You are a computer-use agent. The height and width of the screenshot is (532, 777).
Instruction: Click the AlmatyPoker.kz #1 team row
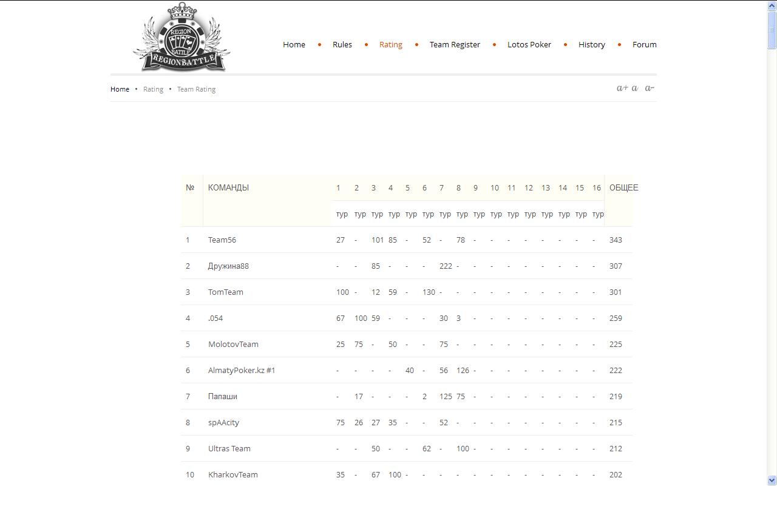[x=242, y=371]
